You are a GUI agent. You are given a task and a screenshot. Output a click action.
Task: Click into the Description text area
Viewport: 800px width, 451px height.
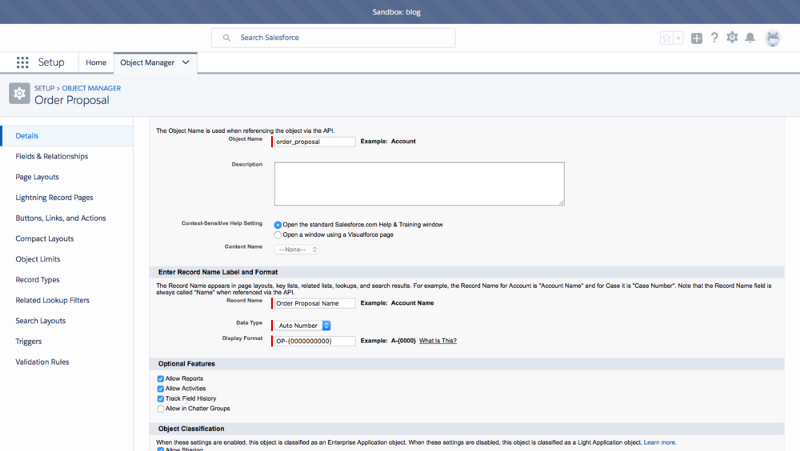(419, 184)
